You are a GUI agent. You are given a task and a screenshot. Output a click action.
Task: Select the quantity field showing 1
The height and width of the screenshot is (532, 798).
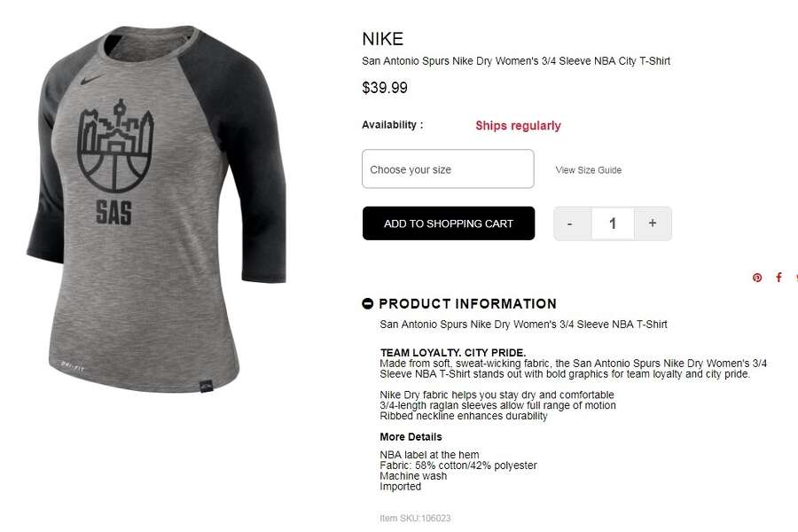[613, 223]
